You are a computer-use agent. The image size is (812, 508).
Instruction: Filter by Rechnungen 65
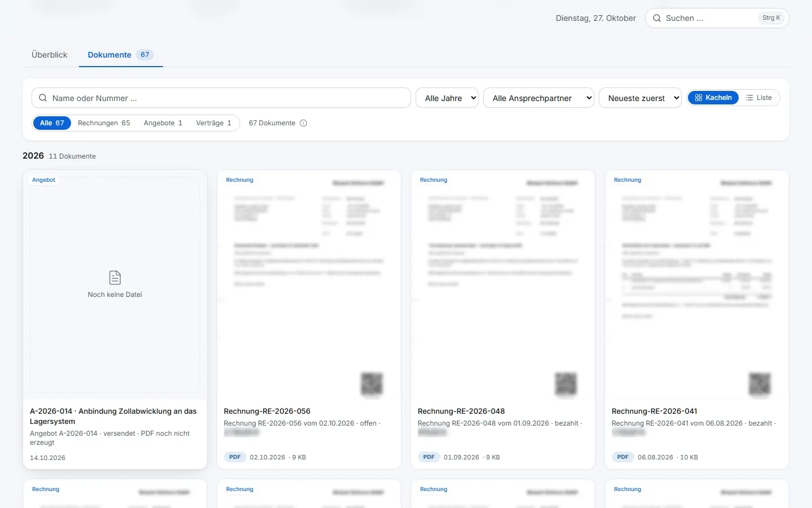[104, 123]
